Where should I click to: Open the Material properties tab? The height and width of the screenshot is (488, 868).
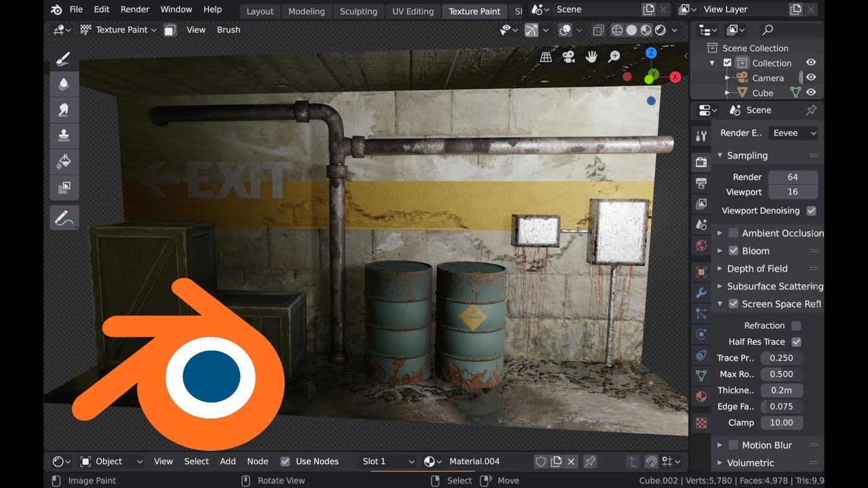701,396
